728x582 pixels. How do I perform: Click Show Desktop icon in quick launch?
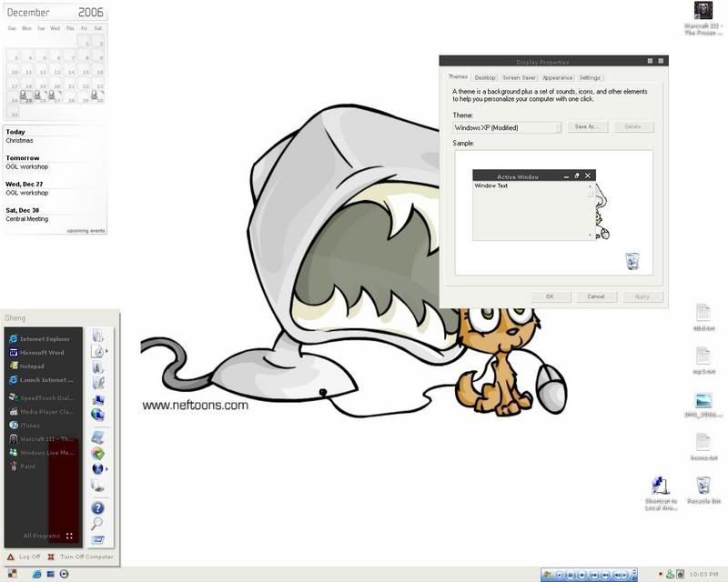tap(51, 574)
